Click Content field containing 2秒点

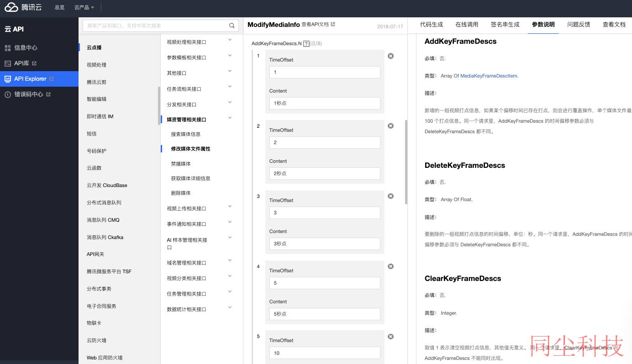[325, 173]
